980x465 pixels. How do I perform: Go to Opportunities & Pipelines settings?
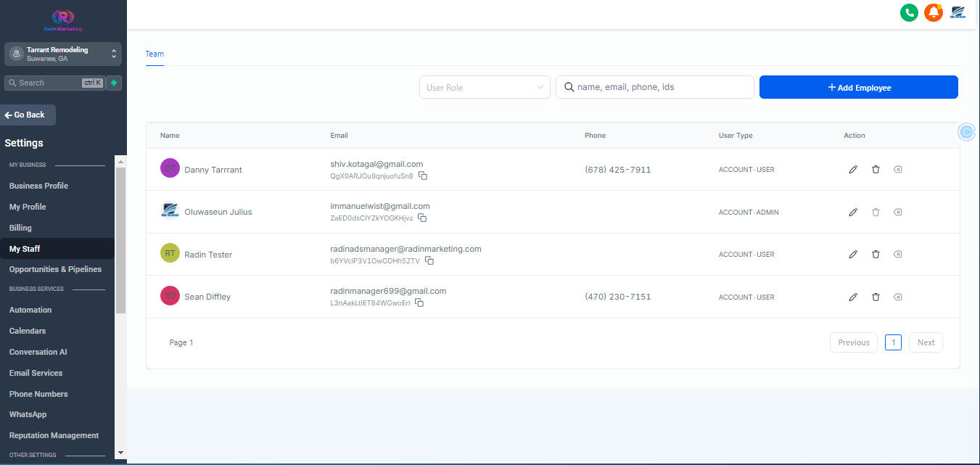coord(55,269)
